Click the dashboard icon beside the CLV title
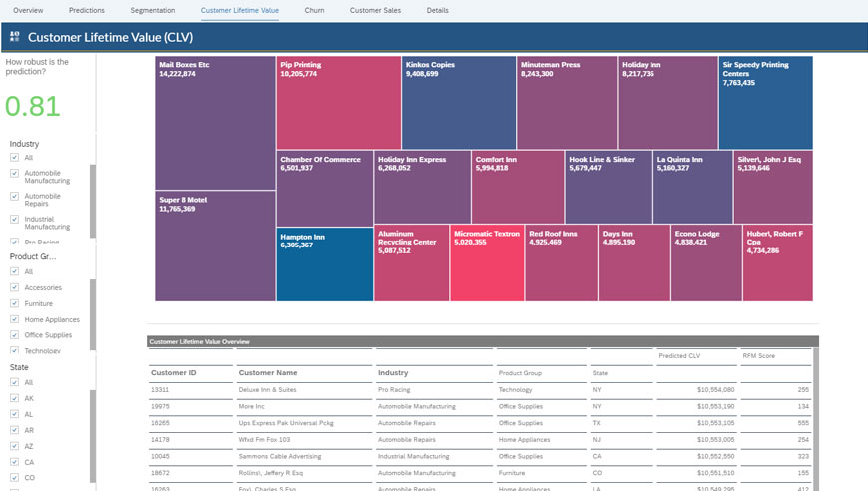The height and width of the screenshot is (491, 868). point(15,37)
